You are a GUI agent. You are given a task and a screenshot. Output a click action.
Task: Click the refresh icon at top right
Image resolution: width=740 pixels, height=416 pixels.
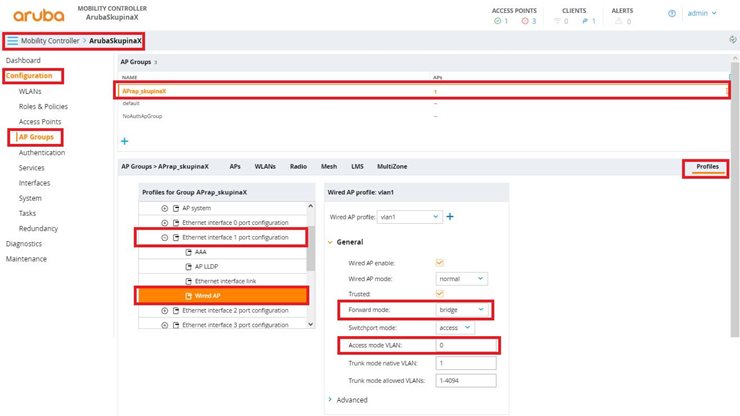click(733, 40)
